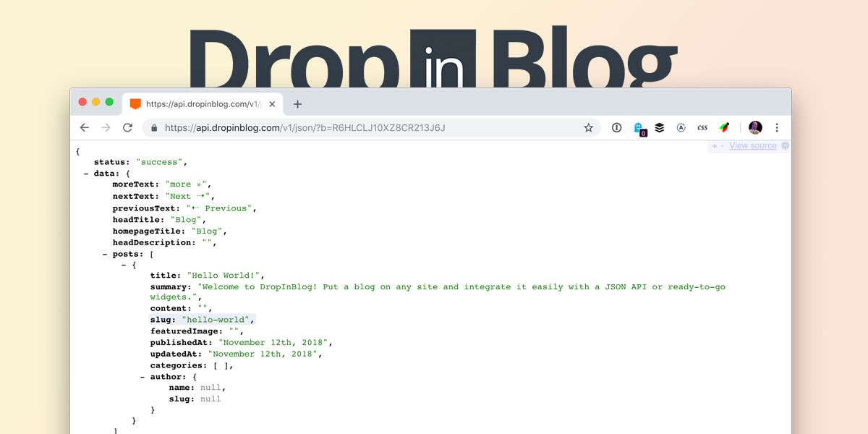This screenshot has width=868, height=434.
Task: Open the user profile avatar
Action: [x=756, y=127]
